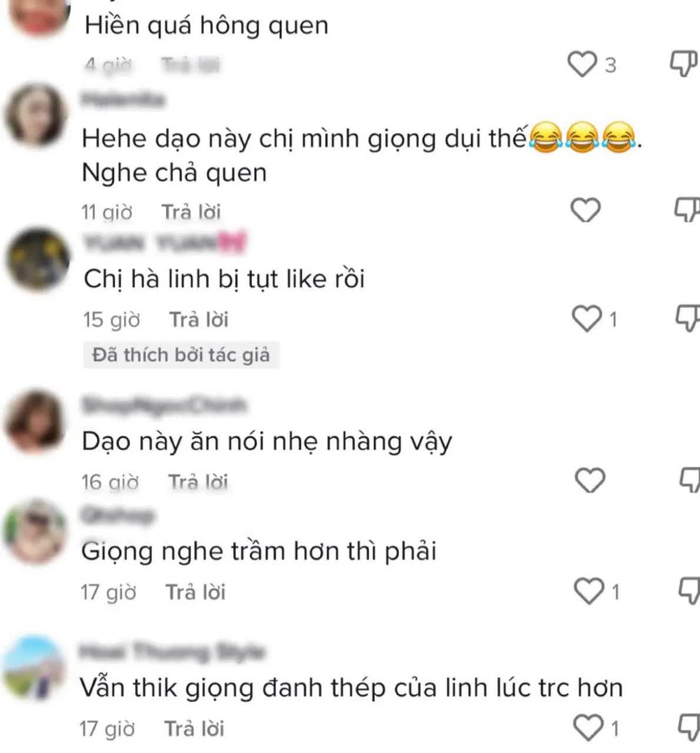Screen dimensions: 700x753
Task: Dislike the 'Hiền quá hông quen' comment
Action: click(x=684, y=64)
